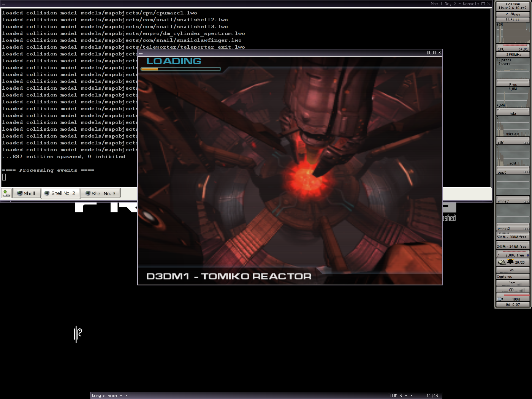Screen dimensions: 532x399
Task: Click the 2398MHz frequency panel
Action: pos(513,54)
